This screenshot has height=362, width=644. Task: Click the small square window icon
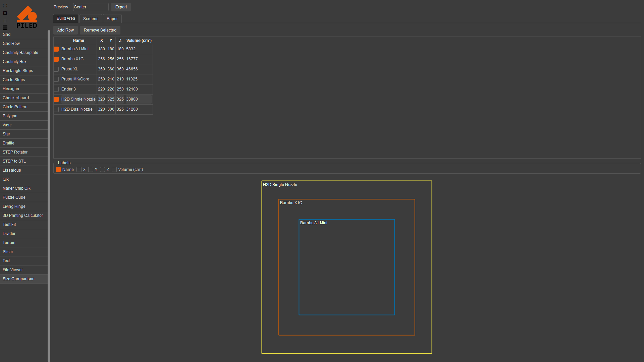tap(5, 21)
